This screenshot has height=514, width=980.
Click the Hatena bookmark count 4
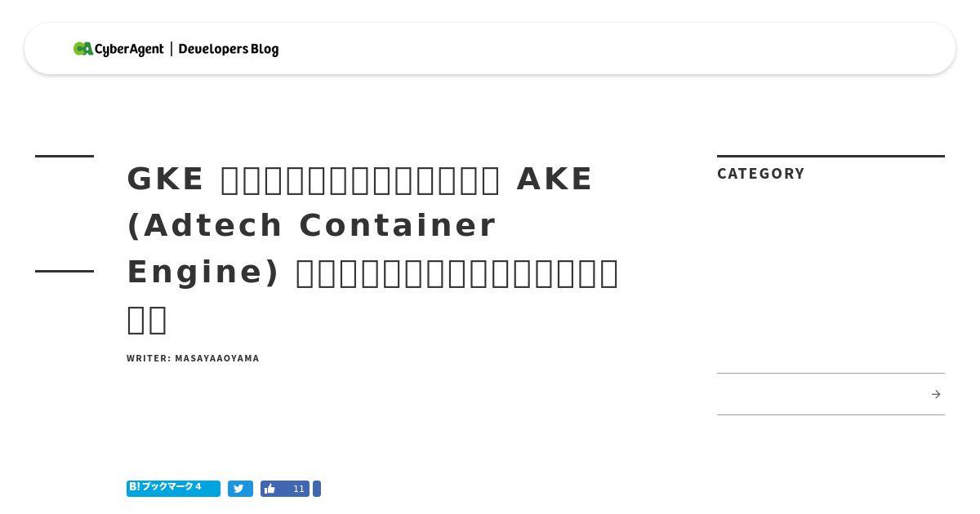[x=198, y=487]
